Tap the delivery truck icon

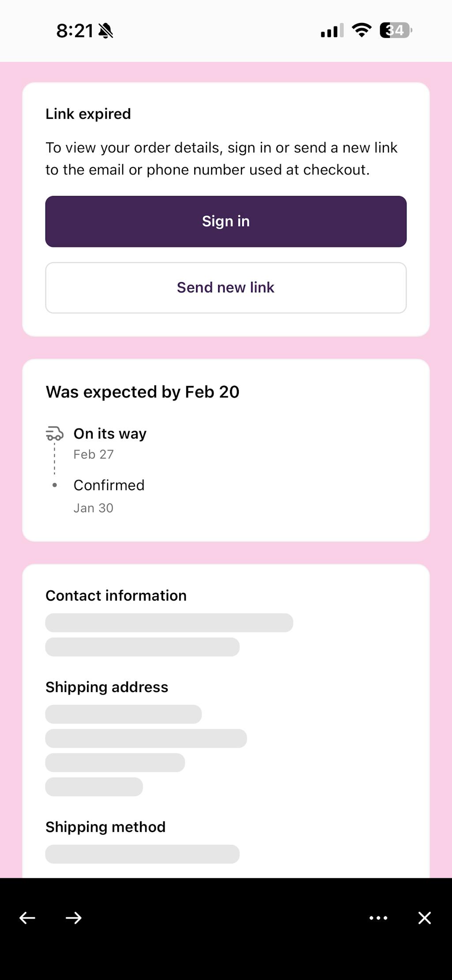(55, 434)
